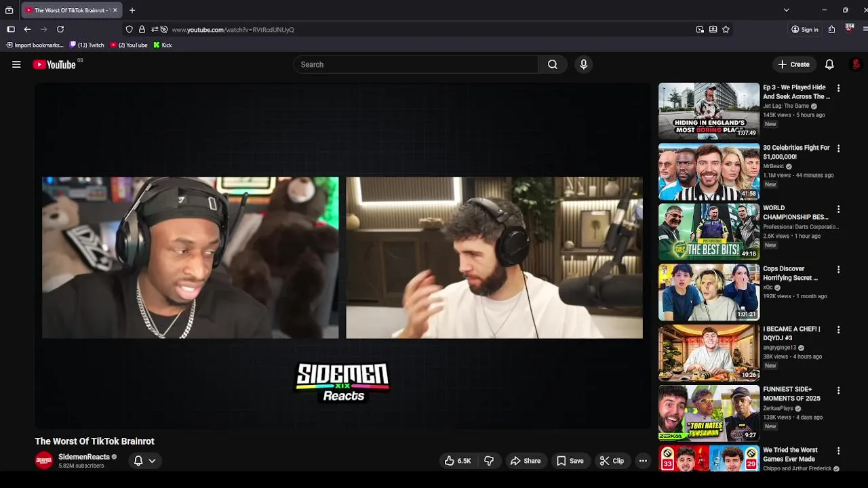Open the YouTube guide hamburger menu
Image resolution: width=868 pixels, height=488 pixels.
(x=16, y=64)
